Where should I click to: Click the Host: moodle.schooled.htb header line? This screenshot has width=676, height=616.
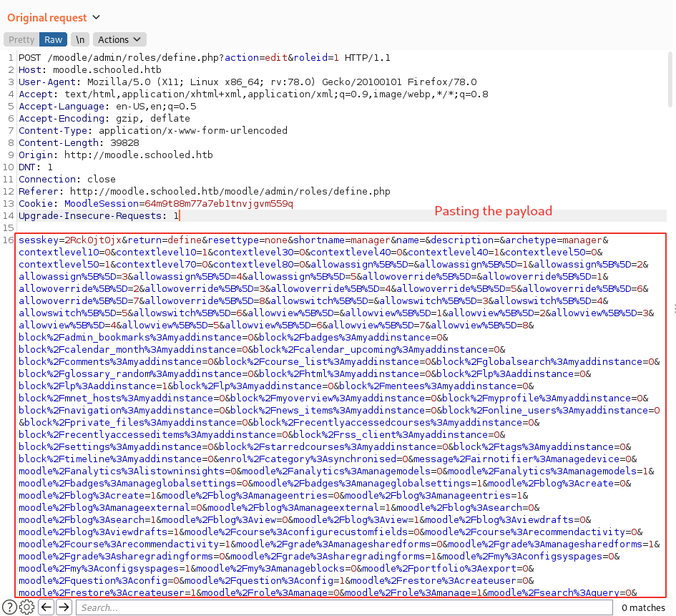(89, 70)
